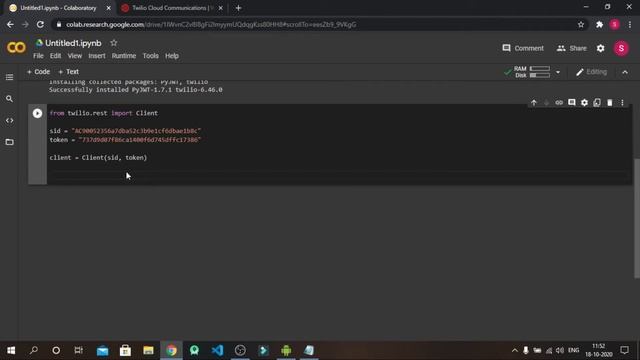Expand RAM and Disk runtime dropdown
This screenshot has width=640, height=360.
pyautogui.click(x=558, y=72)
